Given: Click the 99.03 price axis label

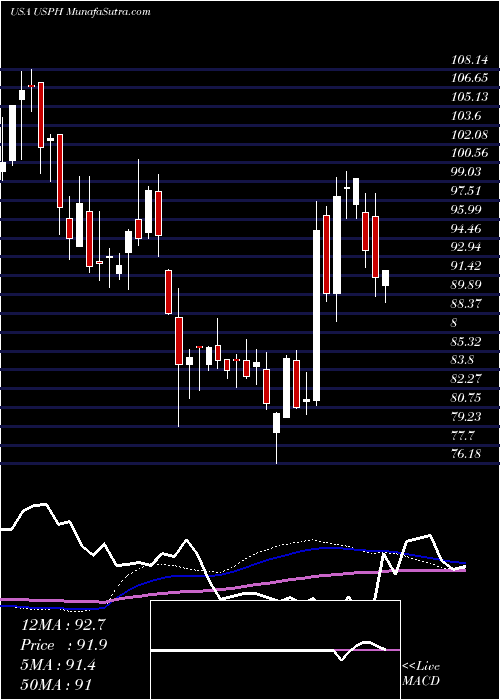Looking at the screenshot, I should 467,172.
